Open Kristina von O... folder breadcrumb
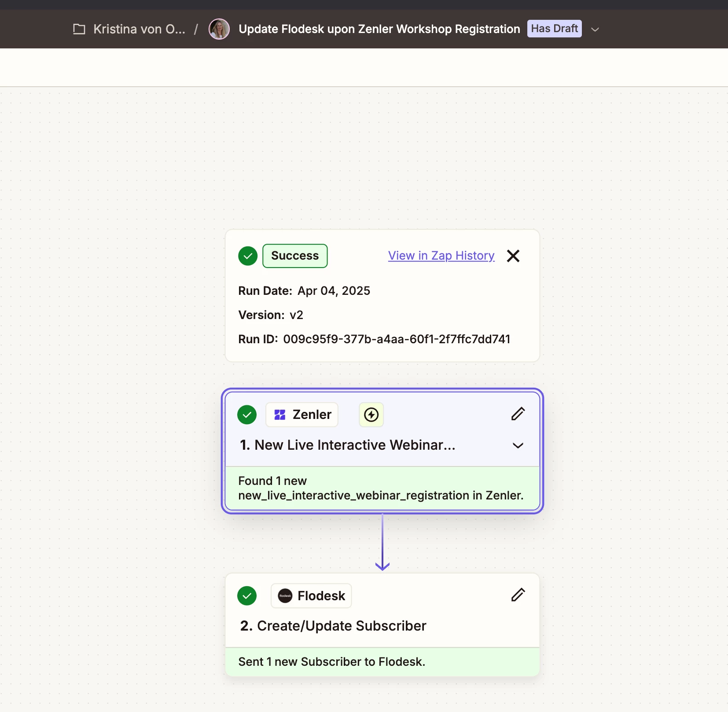728x712 pixels. pyautogui.click(x=139, y=29)
